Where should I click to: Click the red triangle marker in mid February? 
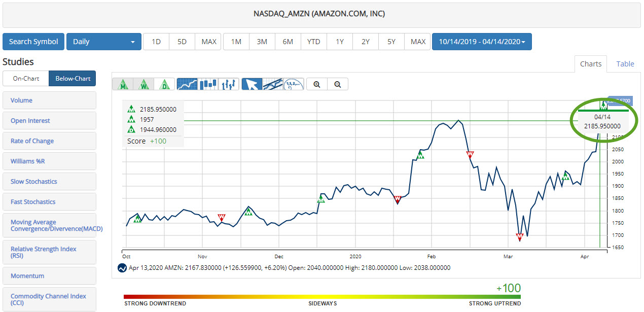(470, 154)
